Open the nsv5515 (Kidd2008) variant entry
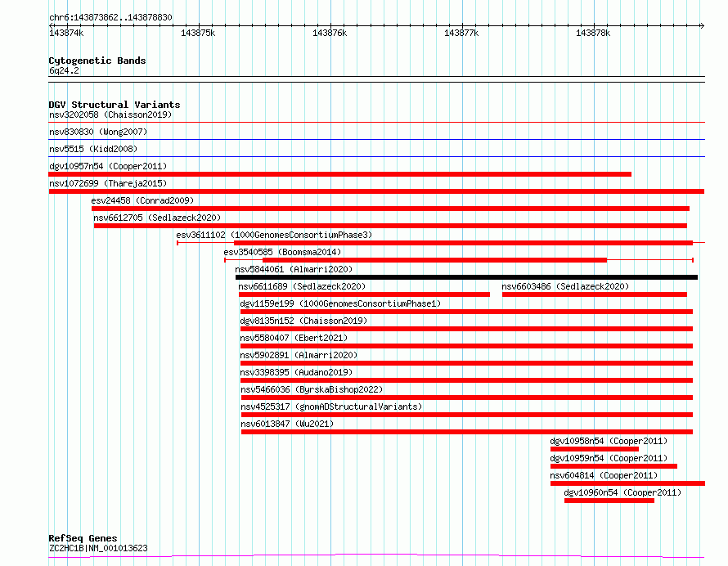This screenshot has height=566, width=728. point(93,149)
